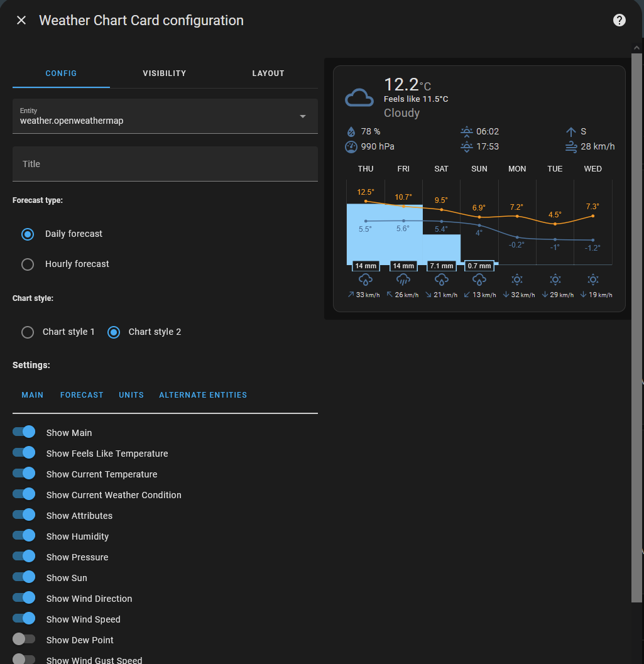
Task: Open the Forecast settings section
Action: tap(82, 395)
